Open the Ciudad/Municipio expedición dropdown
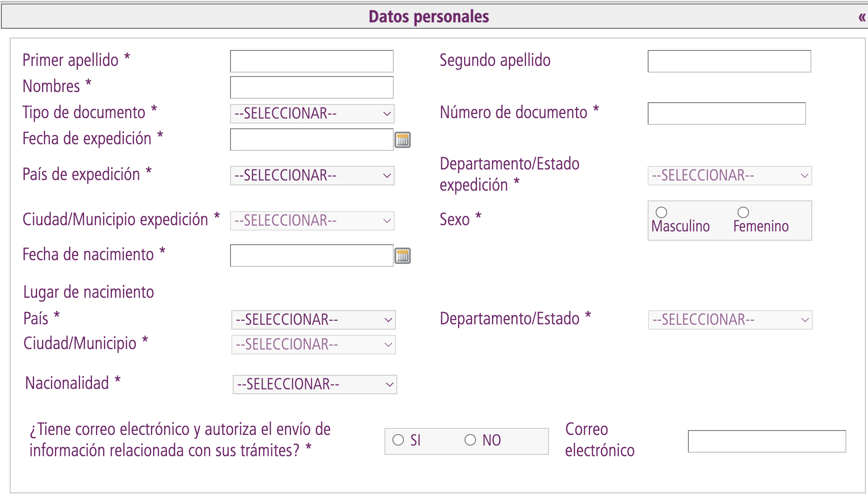 [x=311, y=220]
